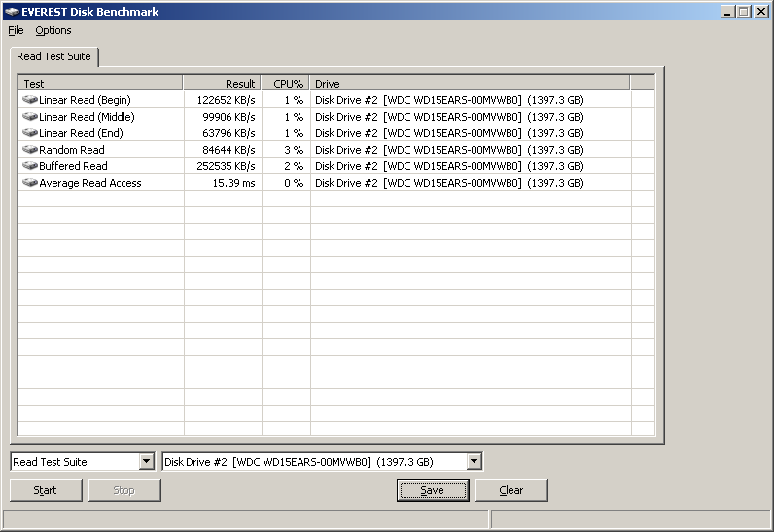Click the disk icon beside Linear Read (Middle)
Viewport: 774px width, 532px height.
(x=30, y=117)
